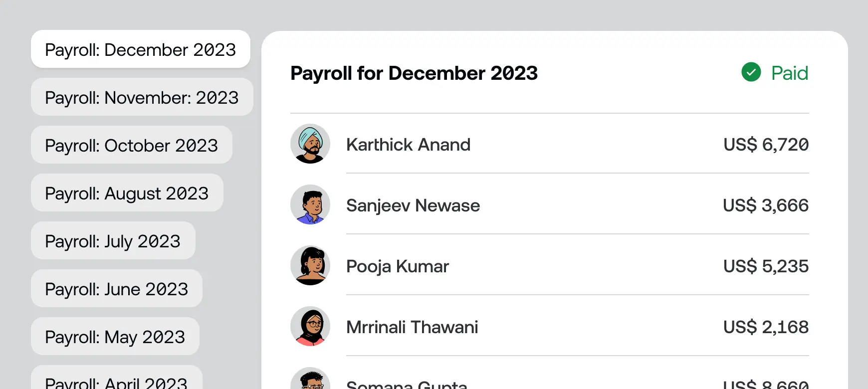Click the Karthick Anand name

(408, 145)
